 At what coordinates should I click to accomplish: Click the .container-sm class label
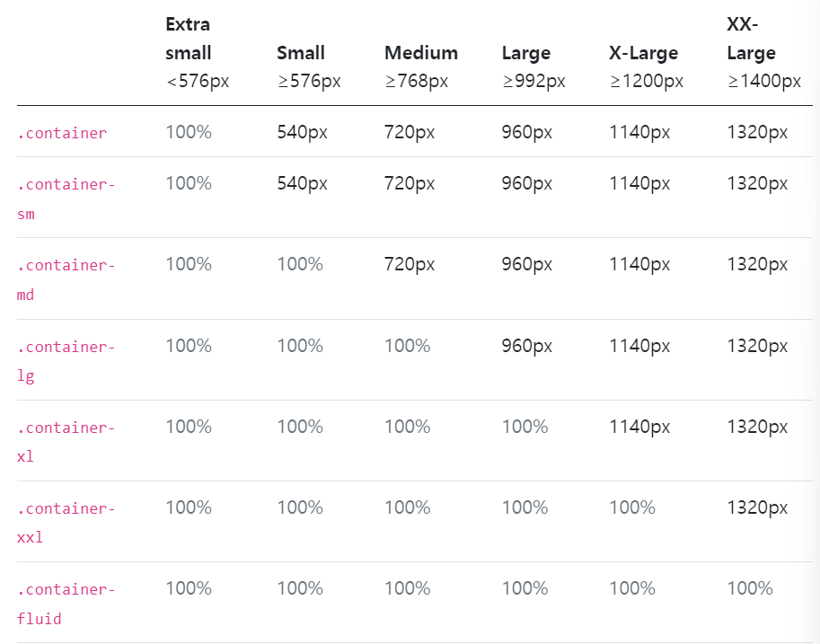tap(66, 198)
